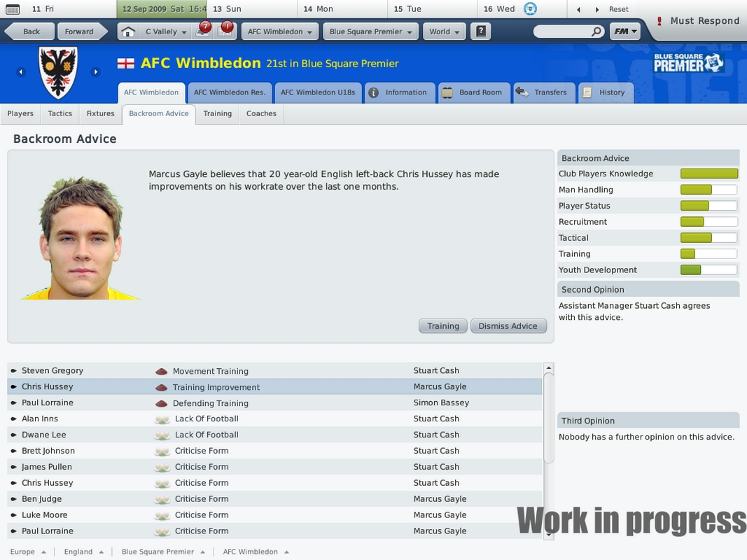Go to the previous club with left arrow
This screenshot has width=747, height=560.
(x=20, y=72)
